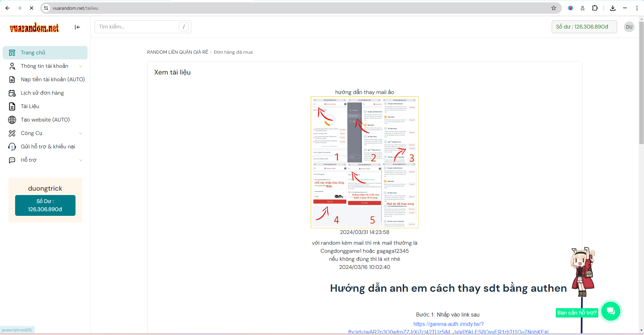Click the Tìm kiếm search field
Viewport: 644px width, 335px height.
pyautogui.click(x=138, y=27)
